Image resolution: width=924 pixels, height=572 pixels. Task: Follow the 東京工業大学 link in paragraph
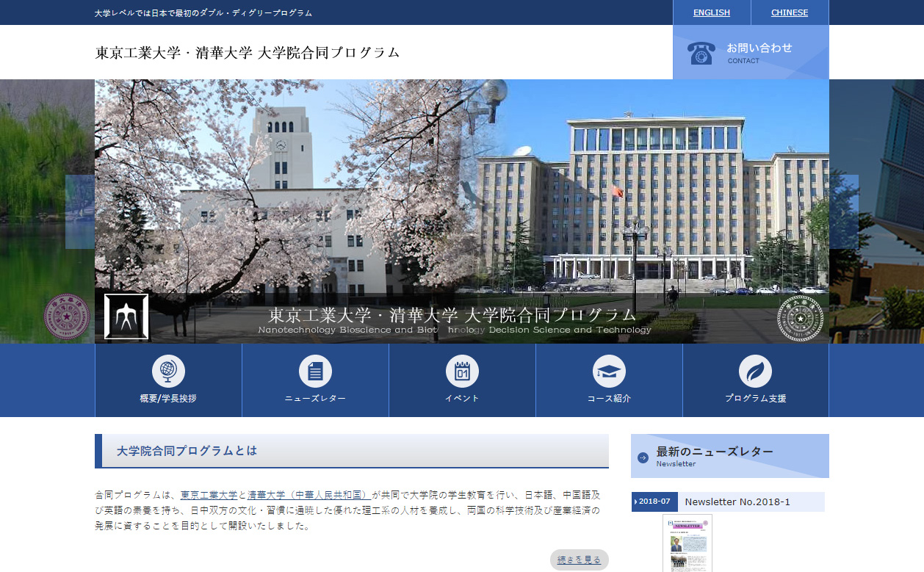(209, 495)
